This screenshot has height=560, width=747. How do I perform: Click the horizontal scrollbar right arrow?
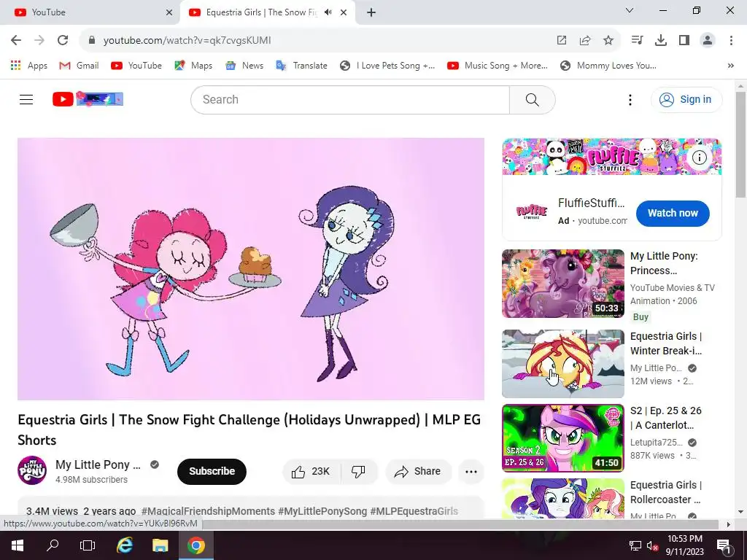click(x=729, y=524)
